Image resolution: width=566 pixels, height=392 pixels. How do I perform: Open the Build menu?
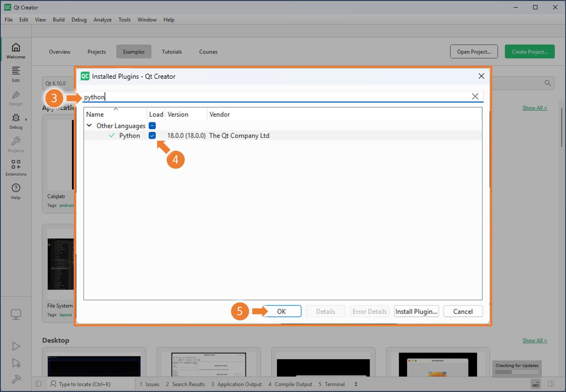(58, 19)
